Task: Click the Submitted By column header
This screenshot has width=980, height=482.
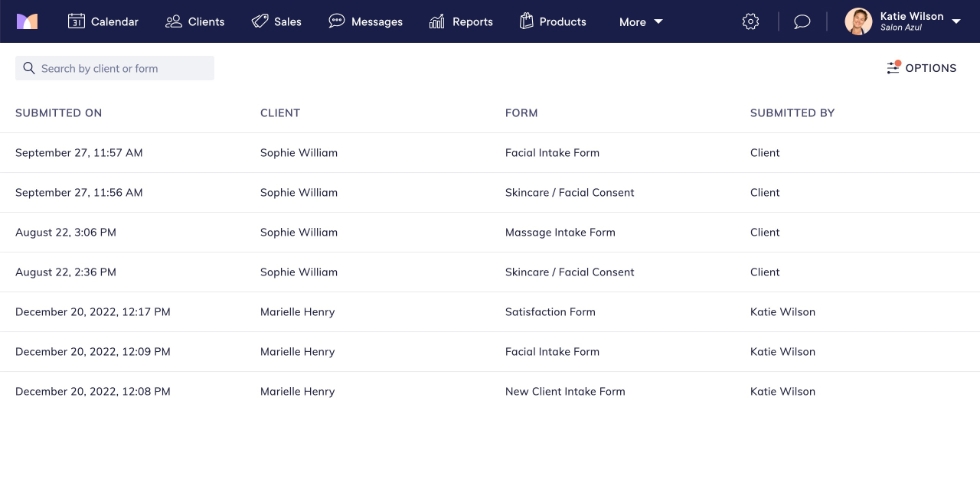Action: point(792,112)
